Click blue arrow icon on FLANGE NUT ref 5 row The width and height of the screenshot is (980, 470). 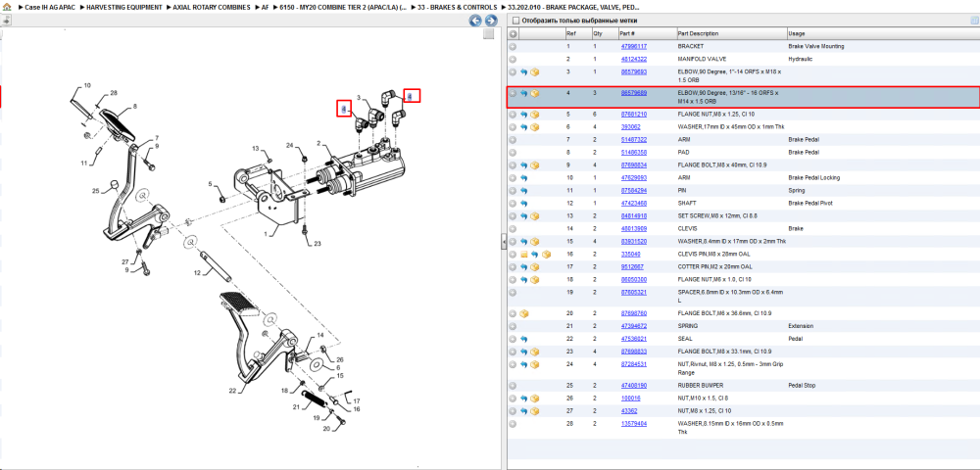(x=523, y=115)
